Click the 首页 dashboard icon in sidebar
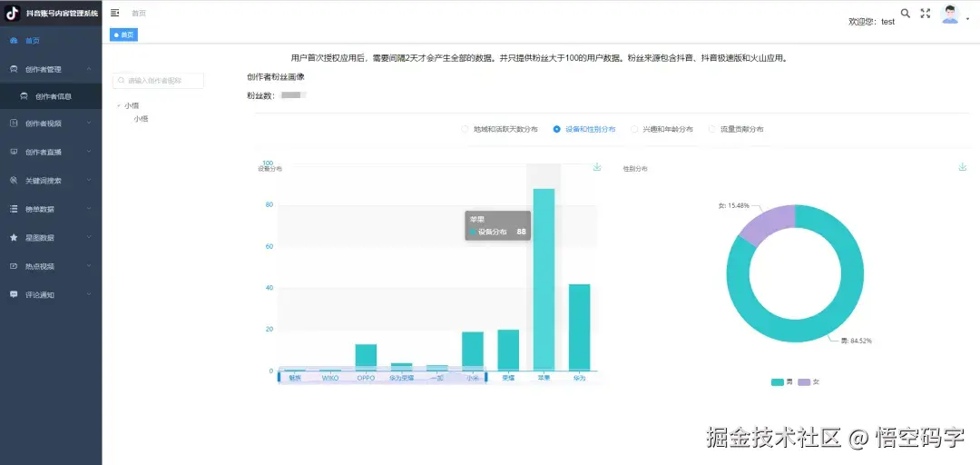 pos(14,41)
